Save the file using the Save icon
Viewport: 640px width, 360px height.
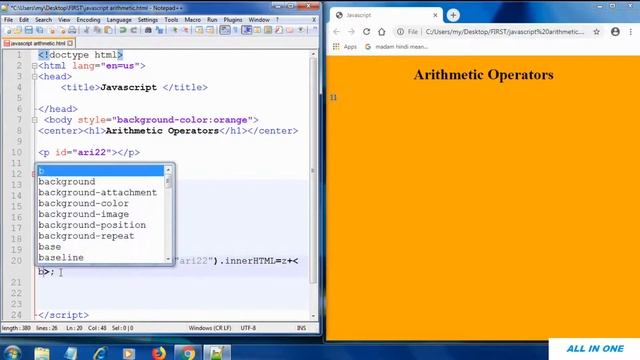29,30
